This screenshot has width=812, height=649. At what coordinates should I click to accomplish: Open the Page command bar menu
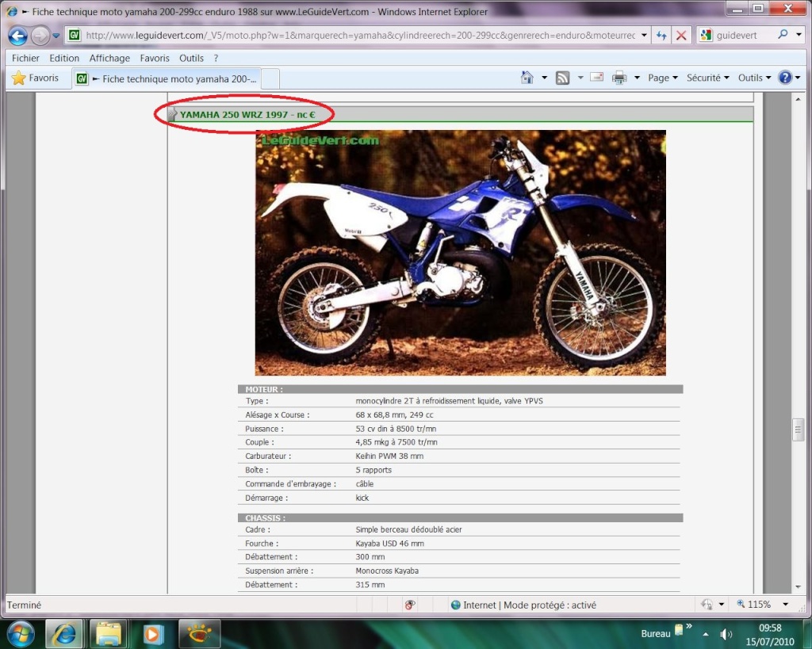click(663, 78)
